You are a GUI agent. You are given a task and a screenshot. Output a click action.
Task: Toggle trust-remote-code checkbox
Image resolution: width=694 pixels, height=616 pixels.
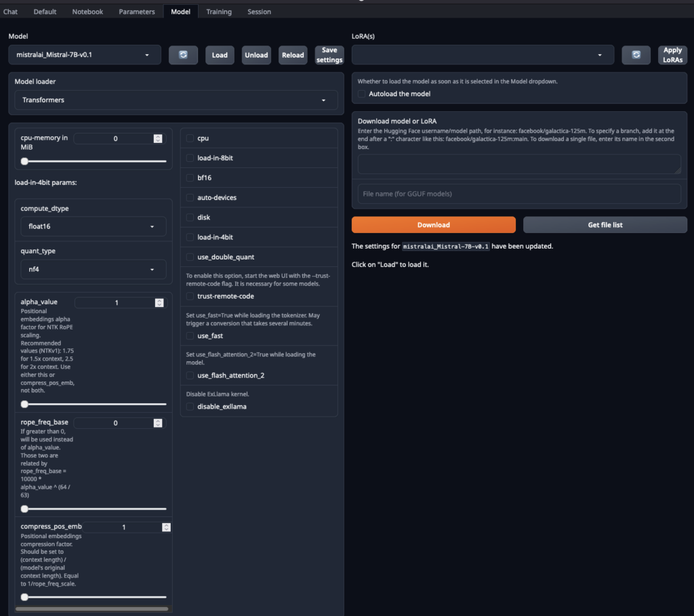(x=190, y=296)
